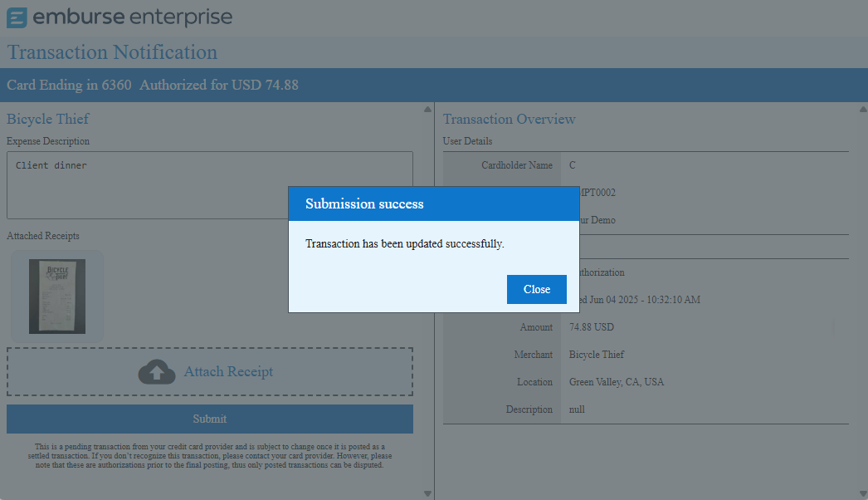
Task: Click the Emburse Enterprise logo icon
Action: 17,17
